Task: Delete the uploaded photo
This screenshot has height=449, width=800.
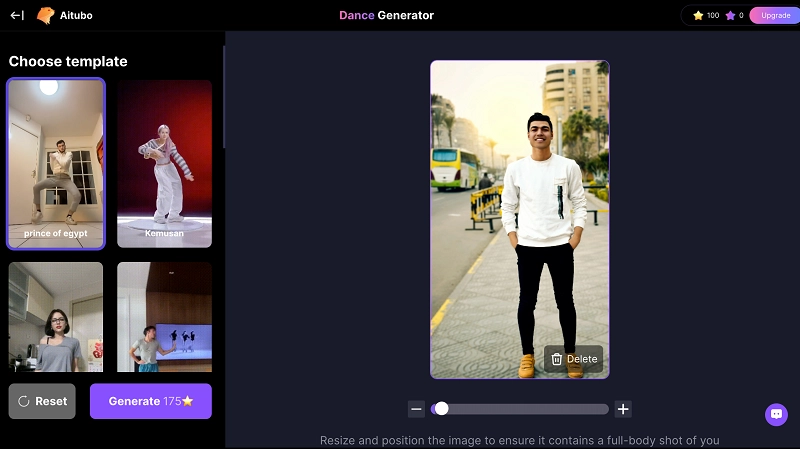Action: [573, 359]
